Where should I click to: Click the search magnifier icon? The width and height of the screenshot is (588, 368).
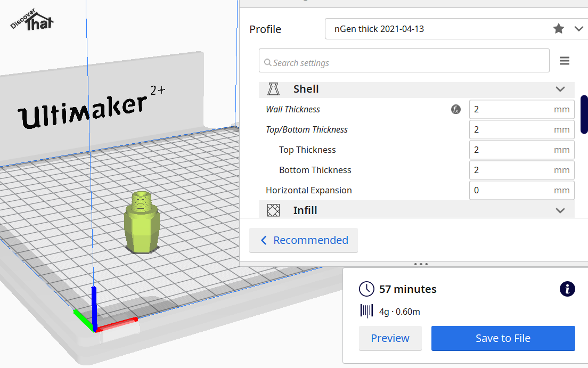coord(268,62)
